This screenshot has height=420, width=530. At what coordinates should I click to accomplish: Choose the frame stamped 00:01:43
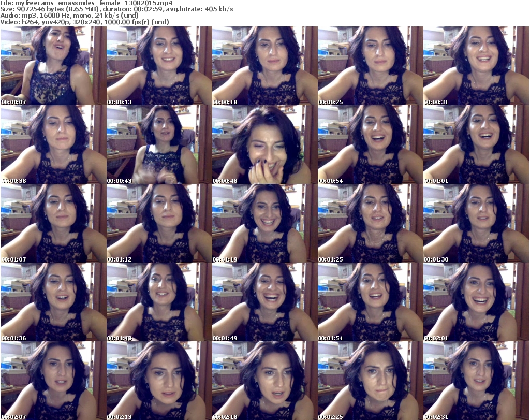click(159, 301)
